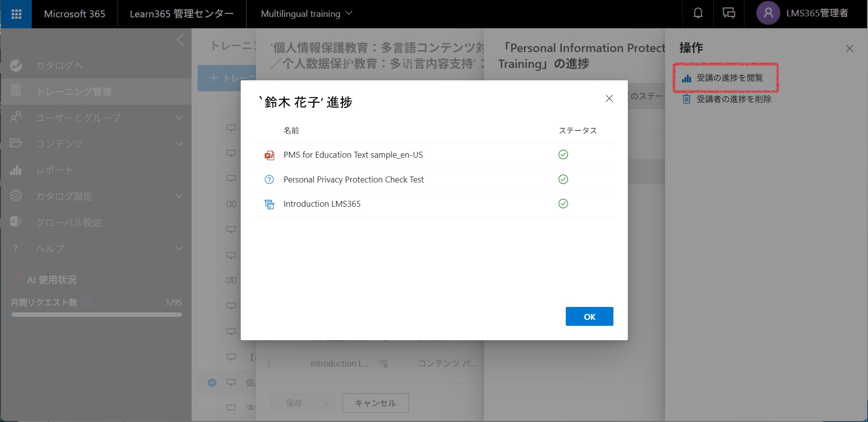The image size is (868, 422).
Task: Click the トレーニング管理 sidebar icon
Action: tap(16, 90)
